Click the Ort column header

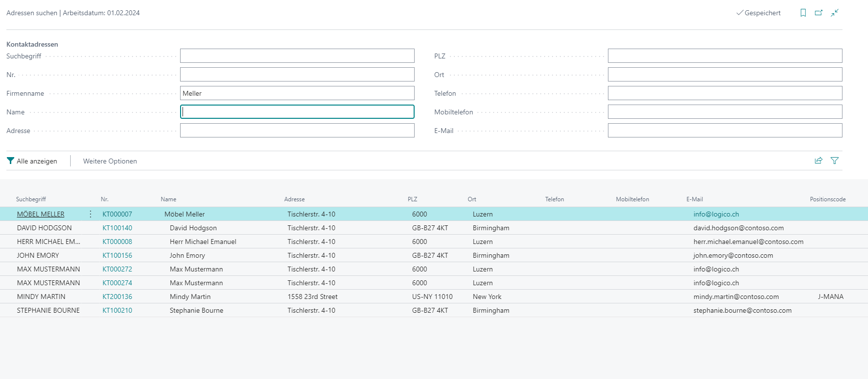472,199
